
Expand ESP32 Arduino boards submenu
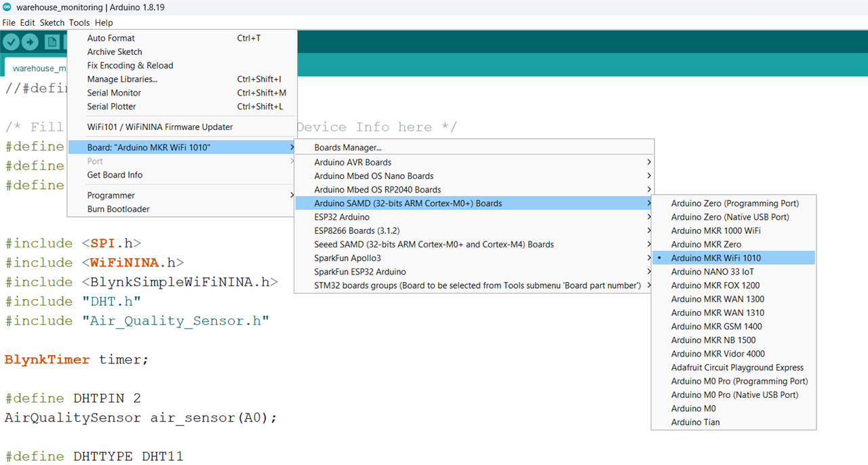coord(342,218)
